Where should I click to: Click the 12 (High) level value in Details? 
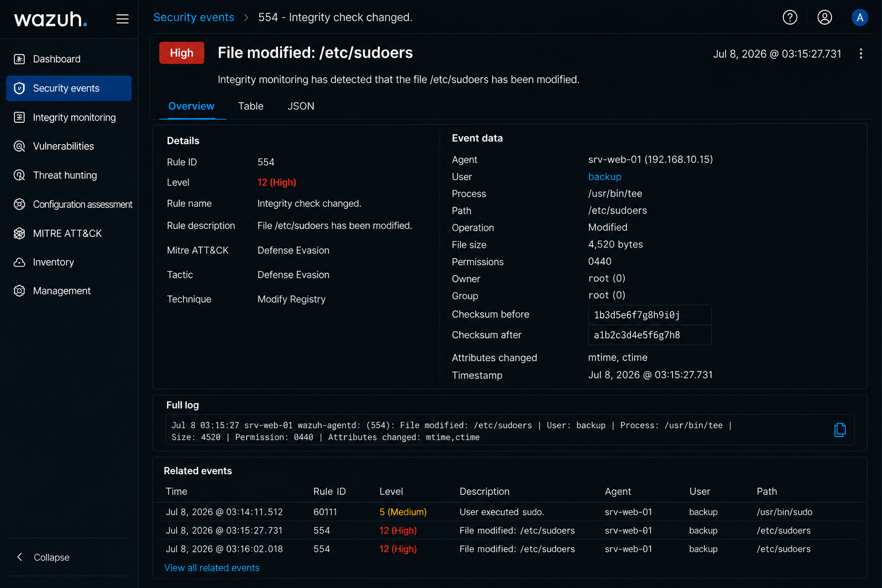point(277,183)
